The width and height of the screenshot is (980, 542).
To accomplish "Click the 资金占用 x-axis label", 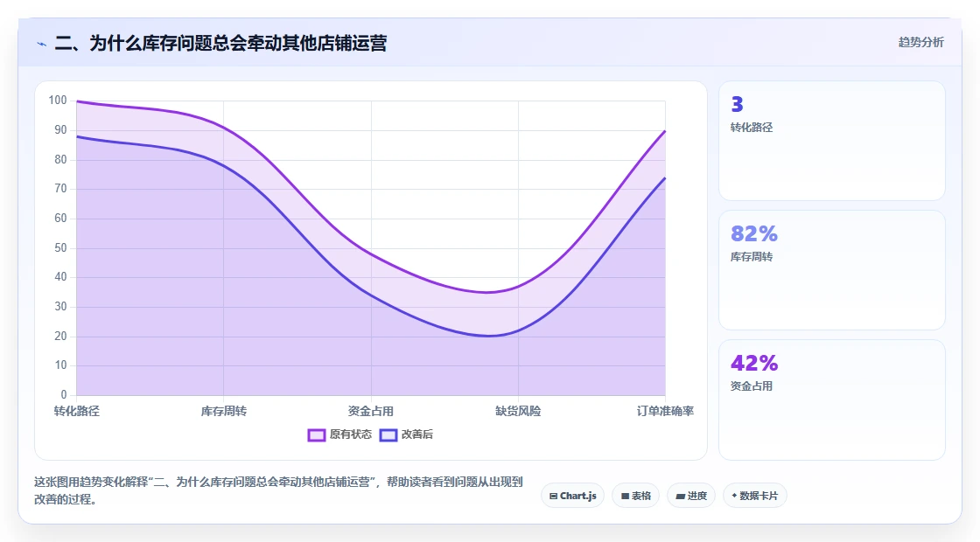I will [x=371, y=411].
